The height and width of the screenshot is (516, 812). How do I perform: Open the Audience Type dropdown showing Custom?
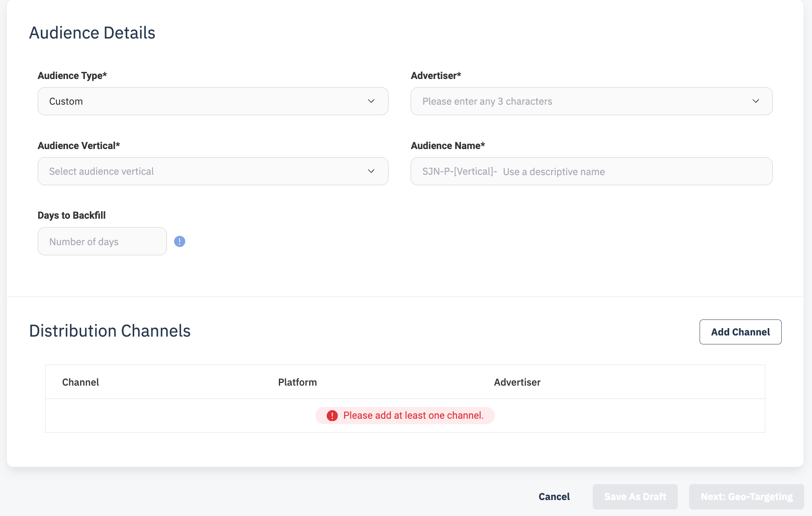point(212,101)
